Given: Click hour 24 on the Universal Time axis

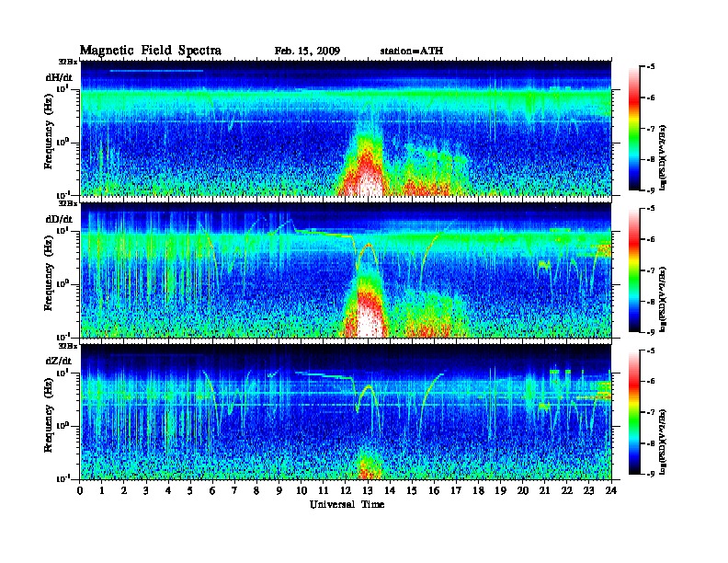Looking at the screenshot, I should tap(611, 491).
